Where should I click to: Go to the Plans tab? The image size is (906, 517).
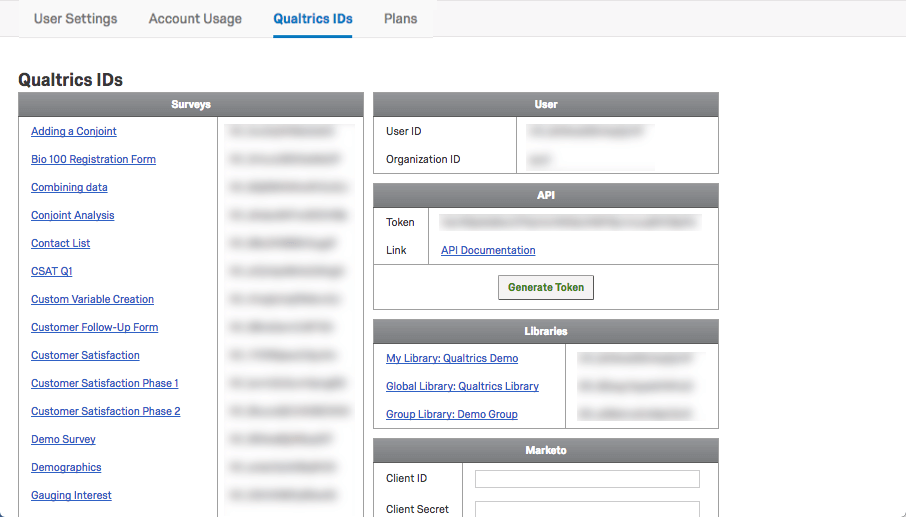(400, 18)
